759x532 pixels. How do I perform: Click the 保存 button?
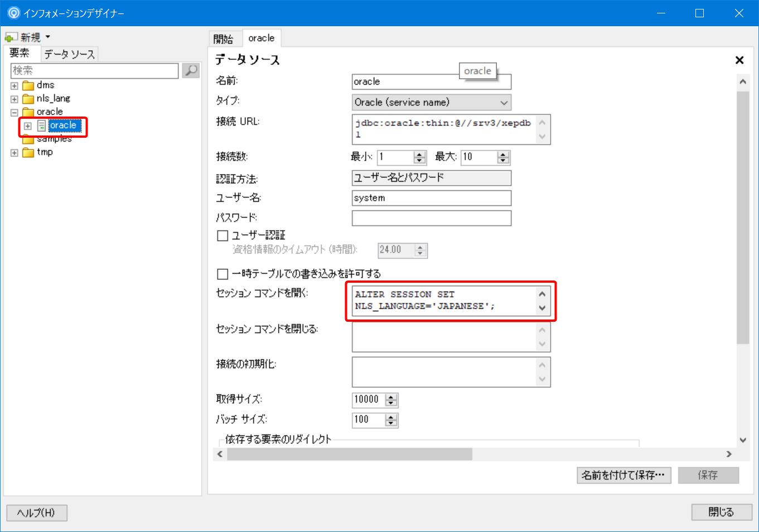708,475
